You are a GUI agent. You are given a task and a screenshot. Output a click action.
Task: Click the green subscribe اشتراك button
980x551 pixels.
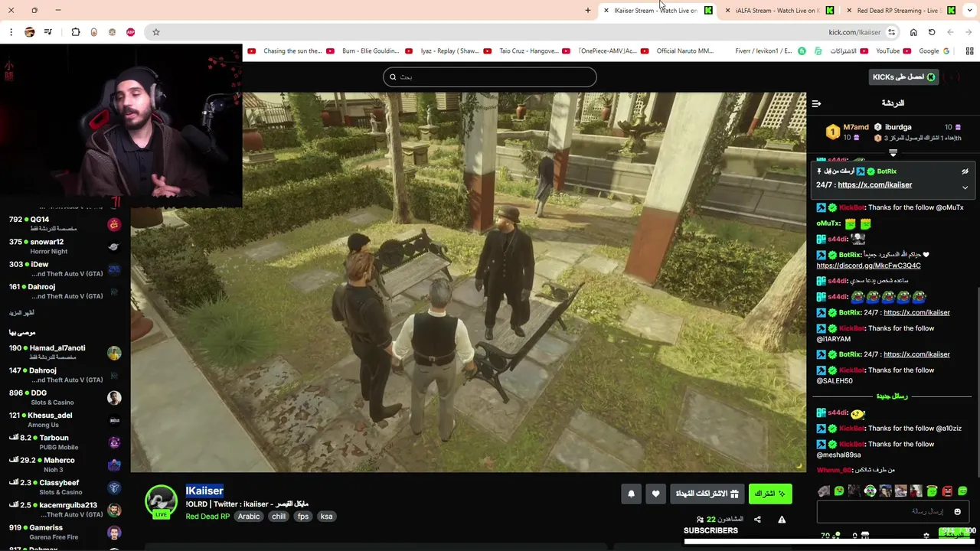tap(769, 494)
